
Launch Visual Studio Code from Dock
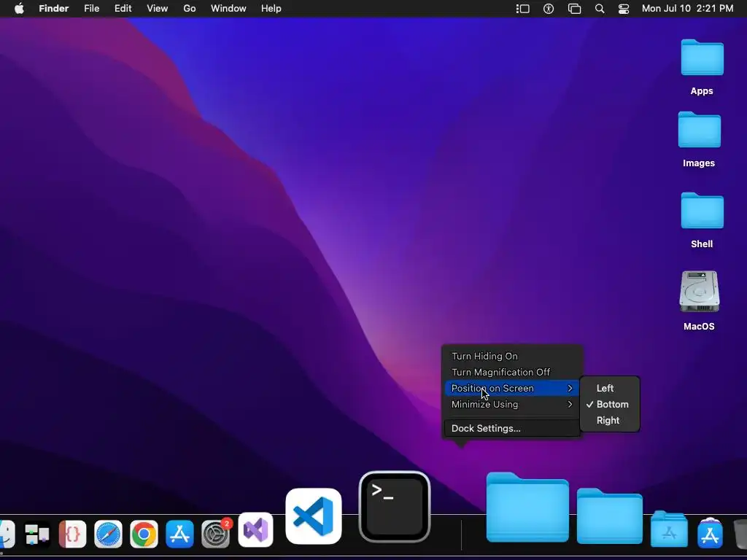coord(314,516)
